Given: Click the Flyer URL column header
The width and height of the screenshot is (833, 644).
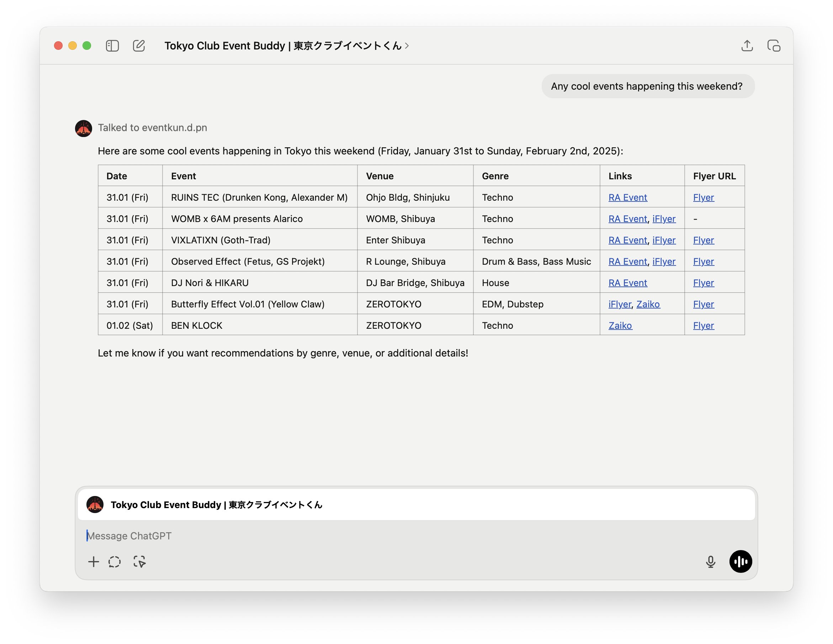Looking at the screenshot, I should click(715, 176).
